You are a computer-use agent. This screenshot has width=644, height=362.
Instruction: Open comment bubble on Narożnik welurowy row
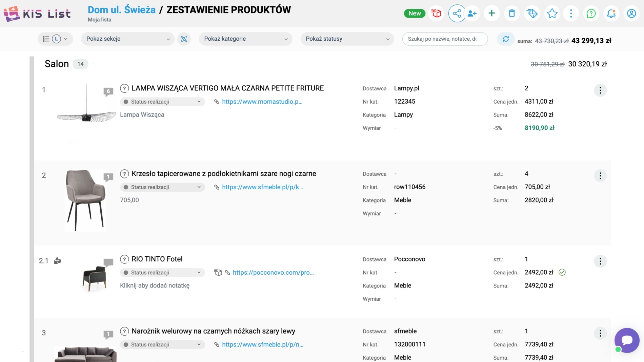pyautogui.click(x=108, y=335)
